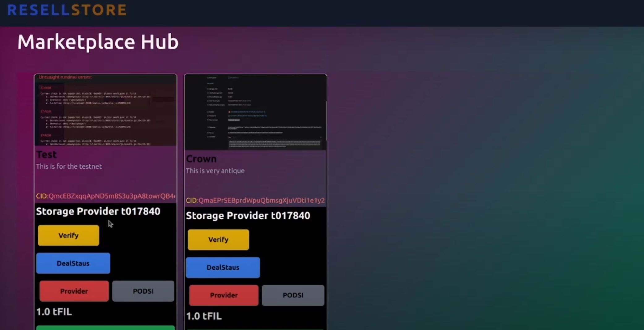Click the Verify button on Crown card

tap(218, 239)
